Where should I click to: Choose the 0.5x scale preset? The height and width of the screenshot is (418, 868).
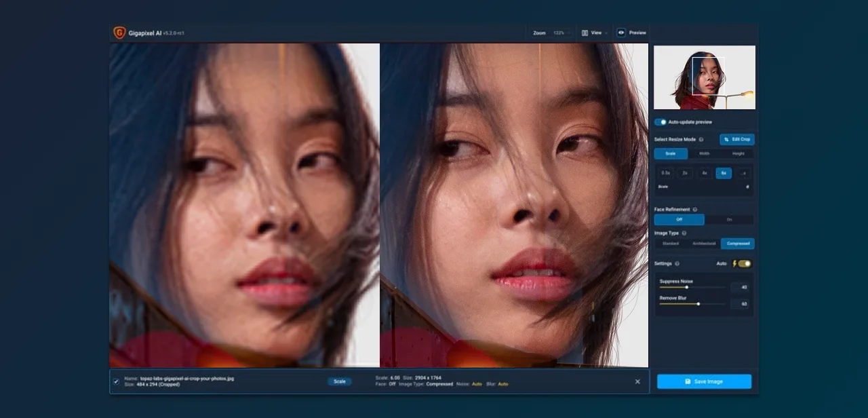pos(666,173)
